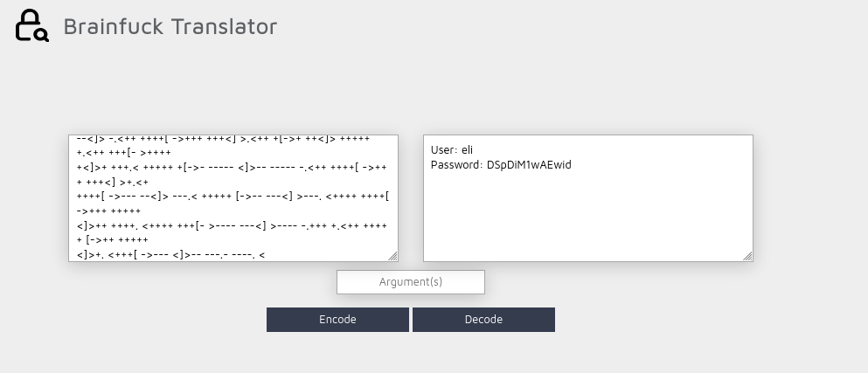Click the username "eli" in the output
Viewport: 868px width, 373px height.
coord(467,150)
